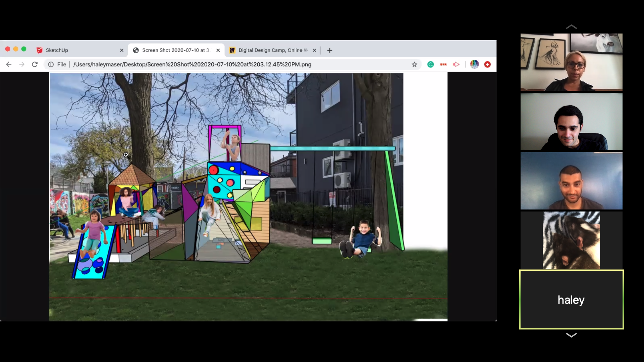The height and width of the screenshot is (362, 644).
Task: Click the pink fish extension icon
Action: pos(456,64)
